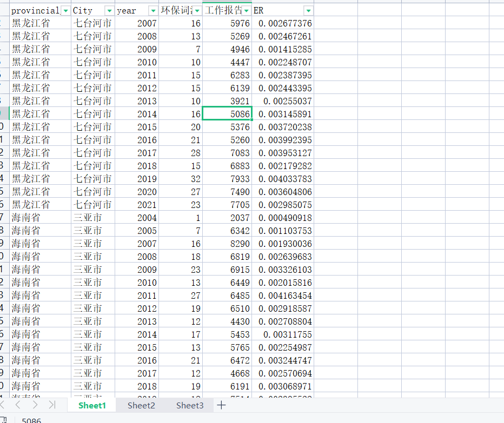The height and width of the screenshot is (423, 504).
Task: Select cell with value 0.003604806
Action: coord(283,191)
